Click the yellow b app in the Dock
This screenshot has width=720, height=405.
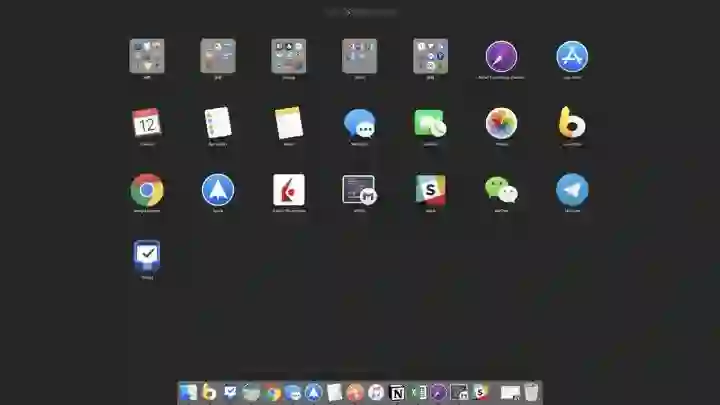pos(209,392)
